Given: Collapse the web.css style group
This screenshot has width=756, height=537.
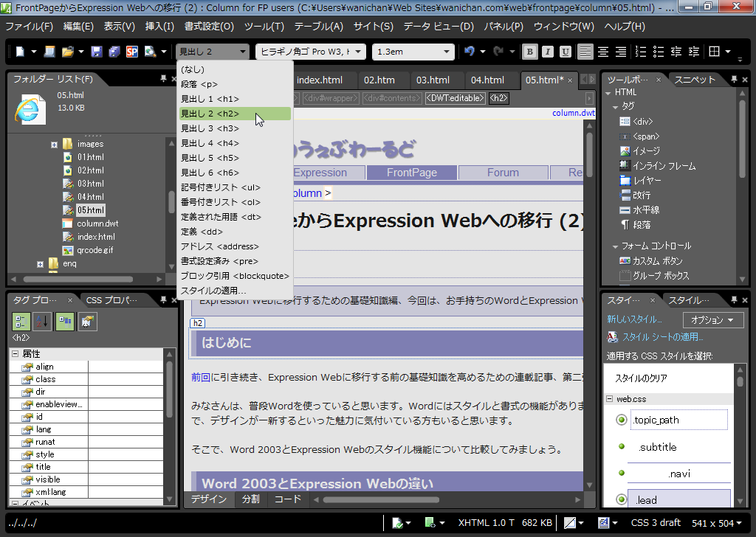Looking at the screenshot, I should (x=609, y=399).
